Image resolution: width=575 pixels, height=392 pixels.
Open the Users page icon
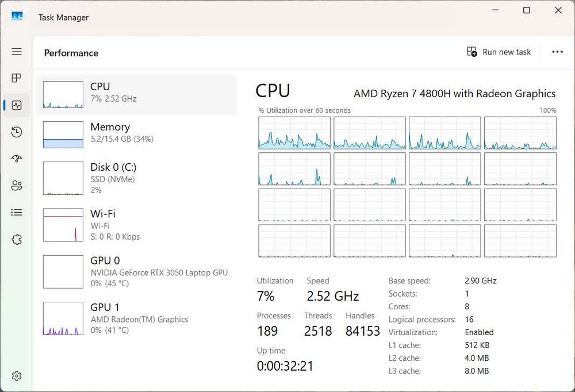click(x=17, y=186)
